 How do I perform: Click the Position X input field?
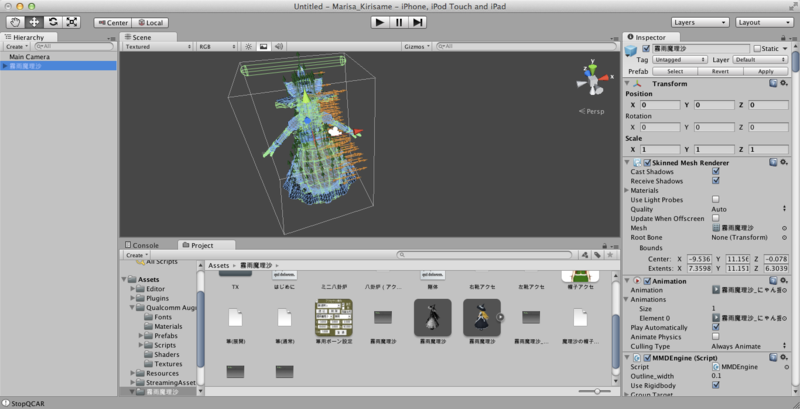pos(660,105)
